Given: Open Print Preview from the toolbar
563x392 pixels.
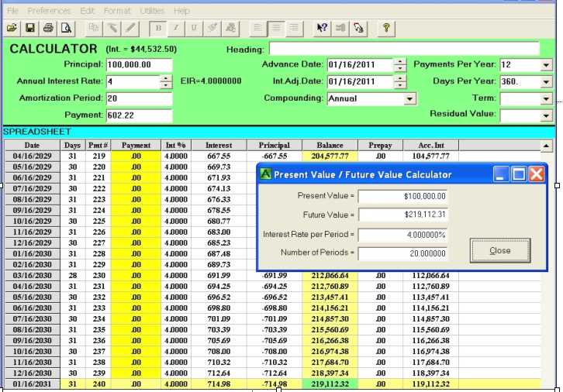Looking at the screenshot, I should 66,28.
